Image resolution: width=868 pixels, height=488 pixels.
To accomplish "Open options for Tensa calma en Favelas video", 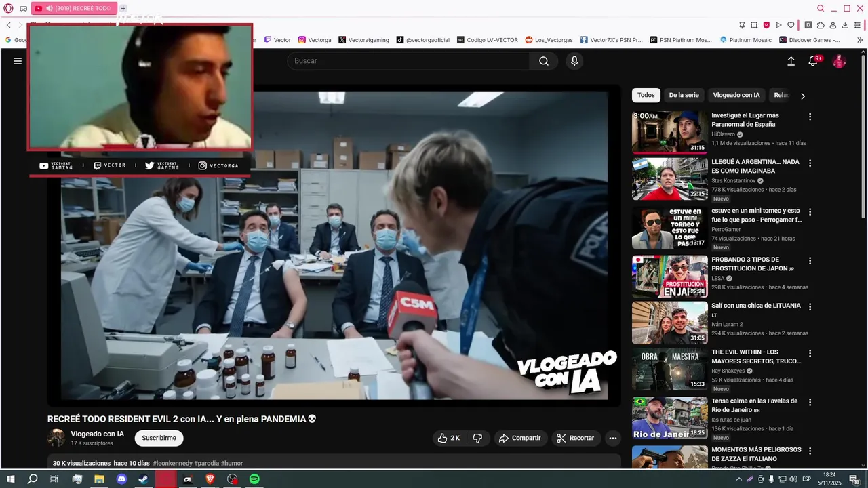I will (810, 402).
